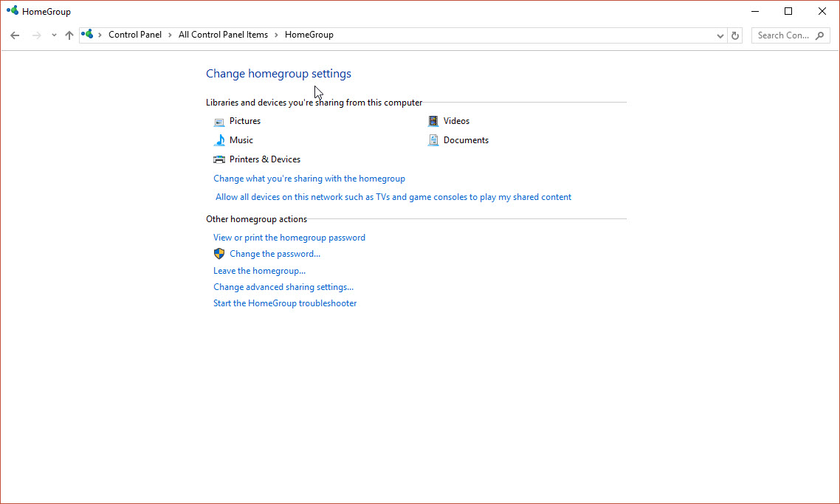The width and height of the screenshot is (840, 504).
Task: Open the Change the password link
Action: pyautogui.click(x=275, y=254)
